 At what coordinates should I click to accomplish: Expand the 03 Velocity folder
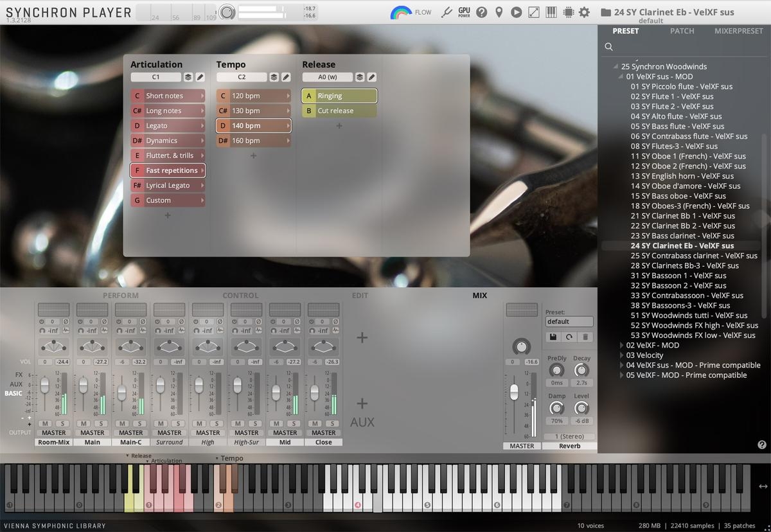click(621, 355)
